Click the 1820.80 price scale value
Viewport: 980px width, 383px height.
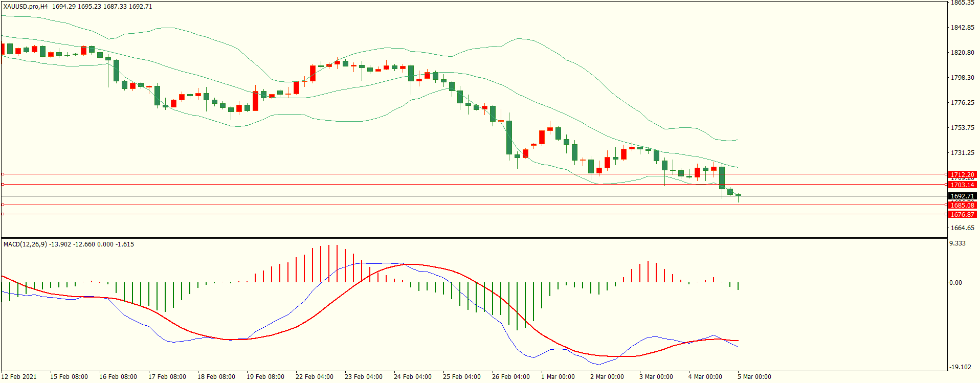pos(962,53)
